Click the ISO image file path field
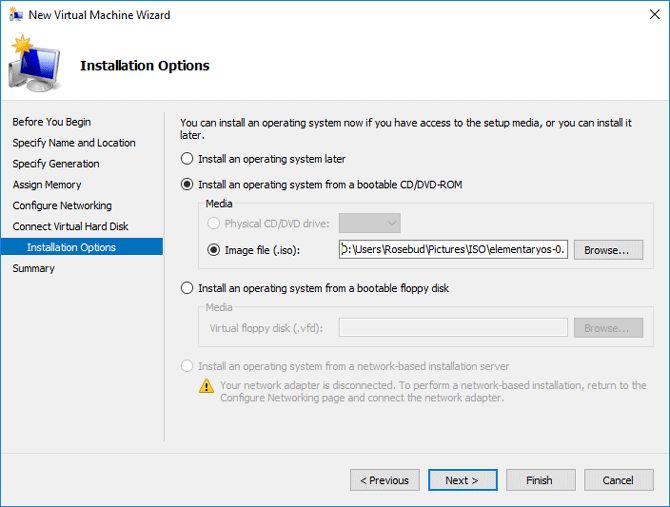 [x=453, y=250]
